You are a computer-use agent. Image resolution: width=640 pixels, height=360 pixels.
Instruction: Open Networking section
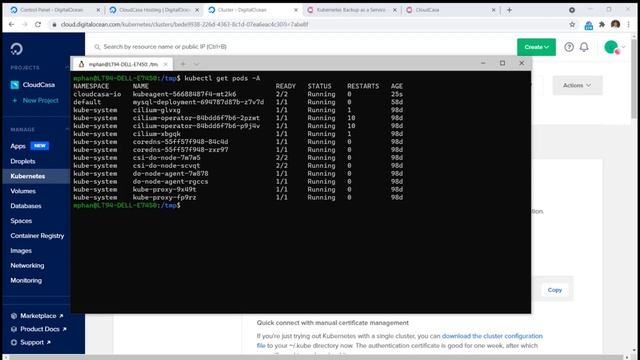27,265
